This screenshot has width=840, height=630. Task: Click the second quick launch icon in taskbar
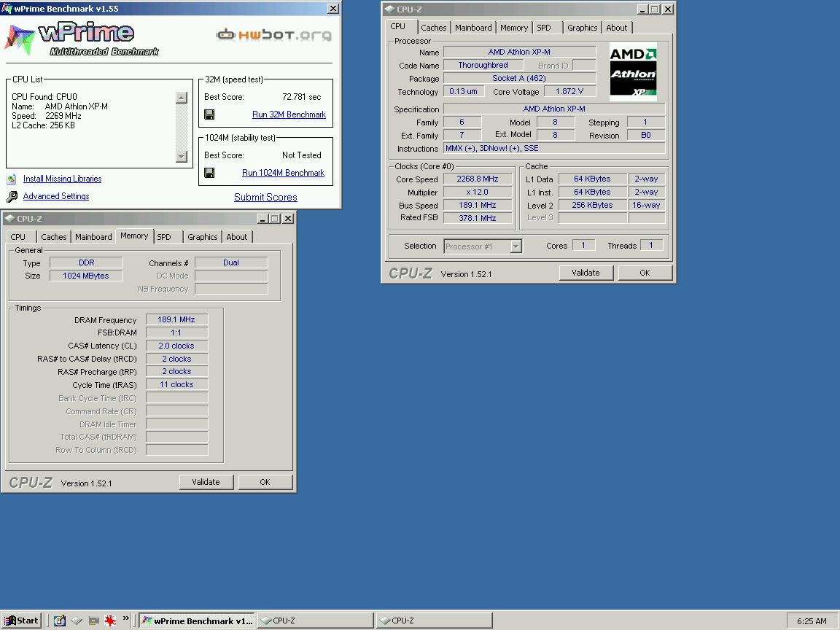tap(77, 621)
